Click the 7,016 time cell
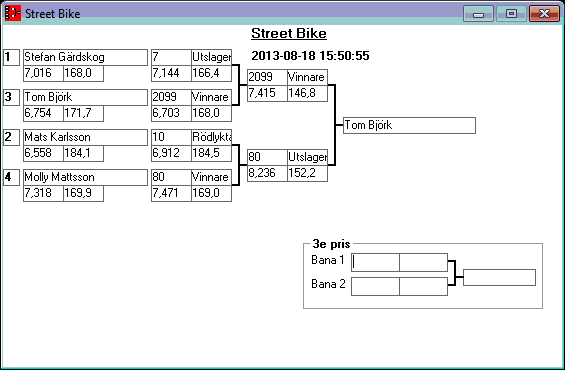Screen dimensions: 565x370 (x=43, y=73)
